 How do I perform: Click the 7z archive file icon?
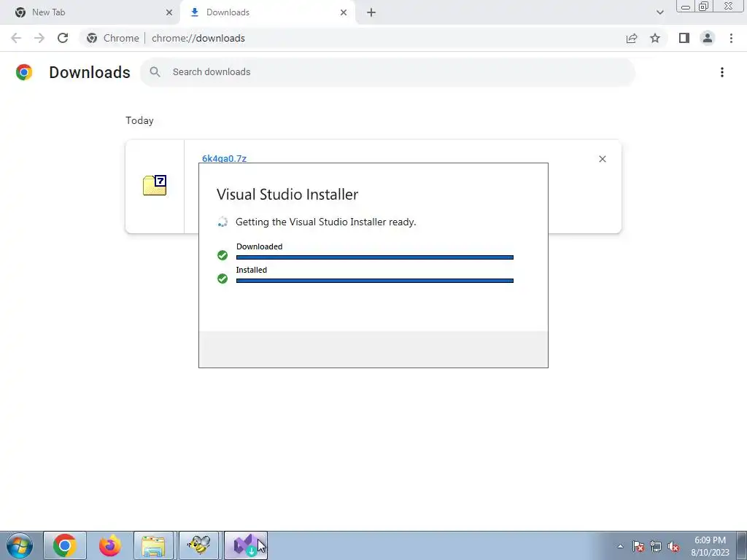click(x=155, y=185)
